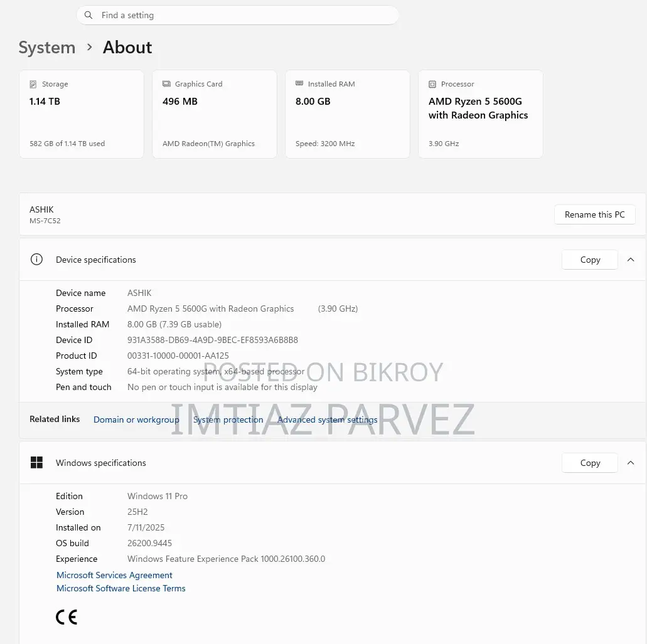
Task: Select Product ID value 00331-10000-00001-AA125
Action: pyautogui.click(x=178, y=356)
